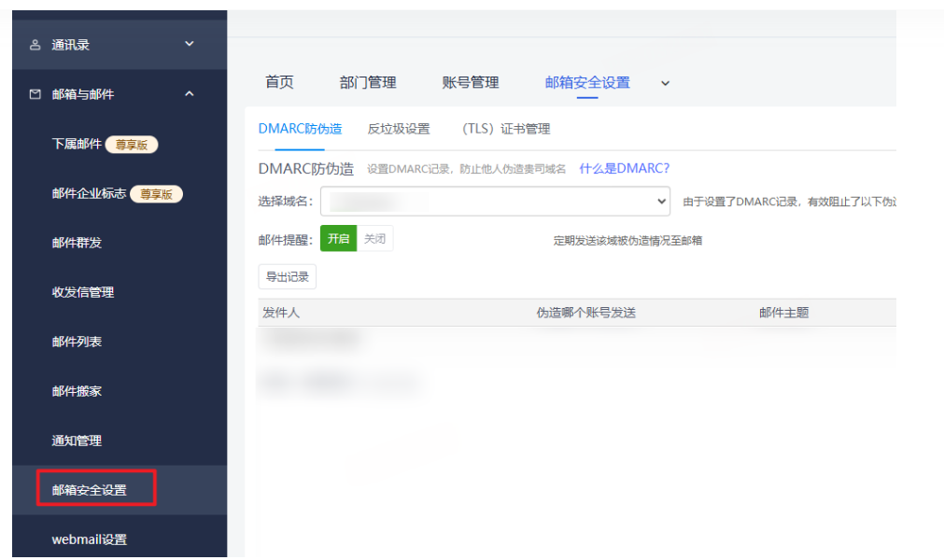
Task: Expand the 通讯录 sidebar section
Action: (x=189, y=44)
